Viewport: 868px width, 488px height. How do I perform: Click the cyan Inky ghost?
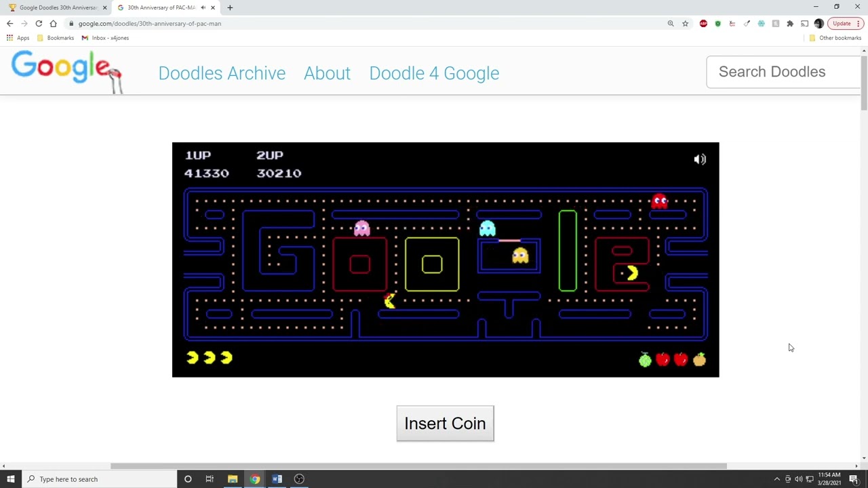(x=487, y=228)
